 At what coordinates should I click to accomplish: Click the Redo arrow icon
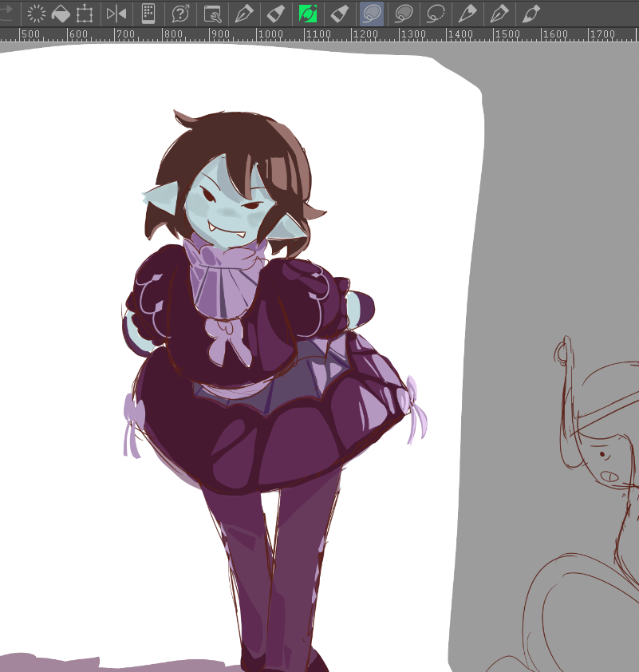coord(6,14)
